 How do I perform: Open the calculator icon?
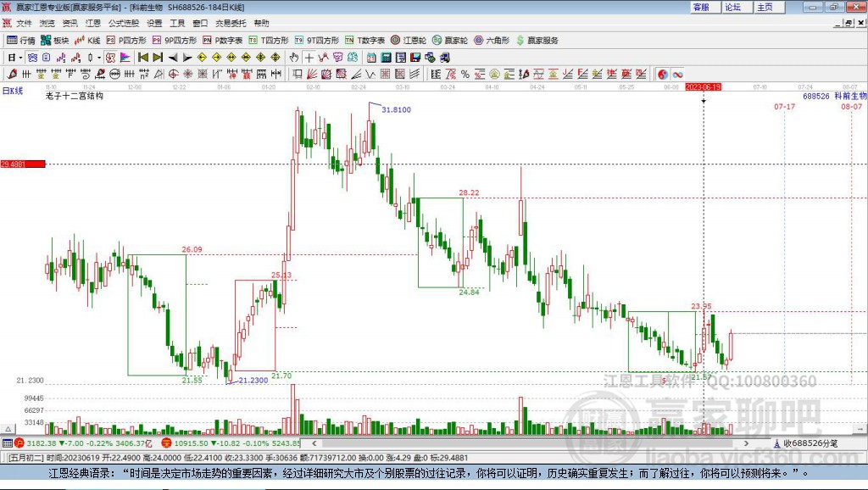tap(387, 58)
